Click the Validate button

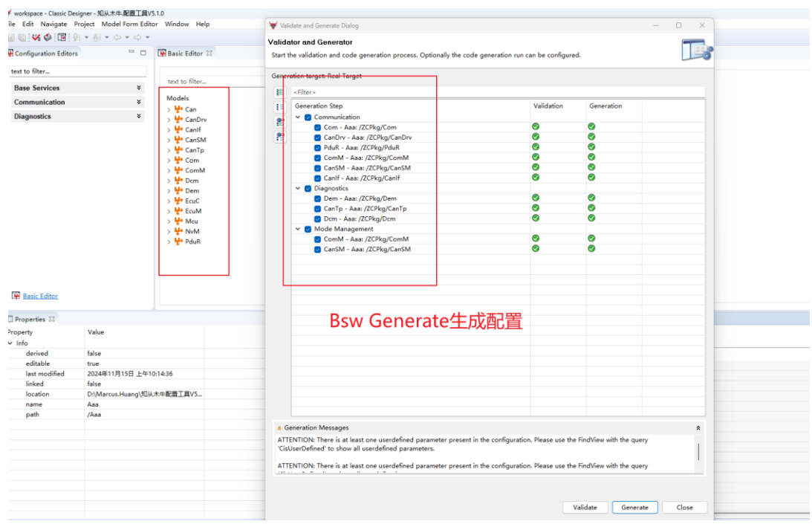(x=585, y=508)
